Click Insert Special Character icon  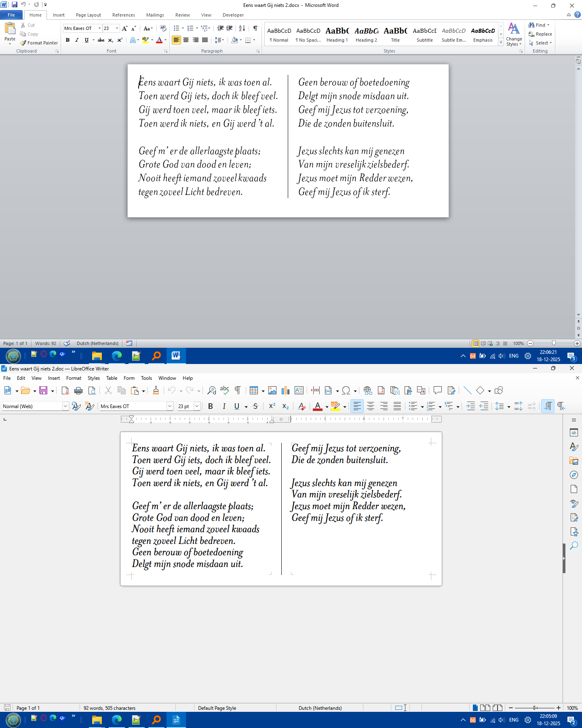click(346, 390)
